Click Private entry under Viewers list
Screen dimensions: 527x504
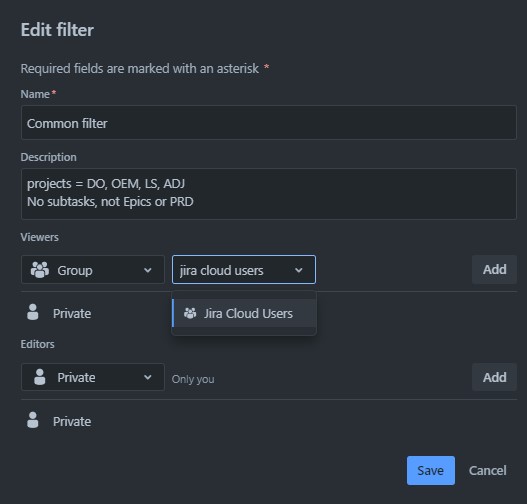tap(72, 313)
